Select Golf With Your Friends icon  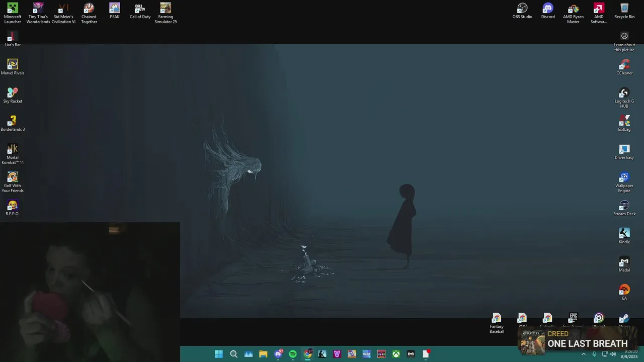tap(13, 182)
